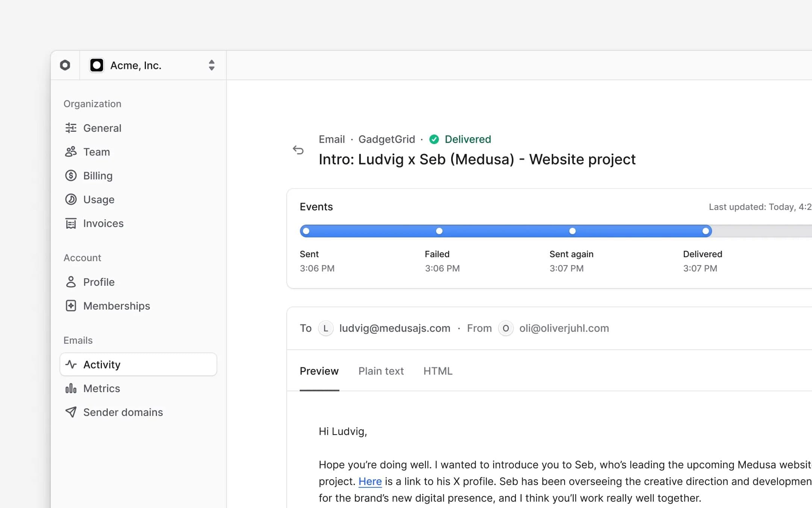The width and height of the screenshot is (812, 508).
Task: Click the GadgetGrid breadcrumb text
Action: (386, 139)
